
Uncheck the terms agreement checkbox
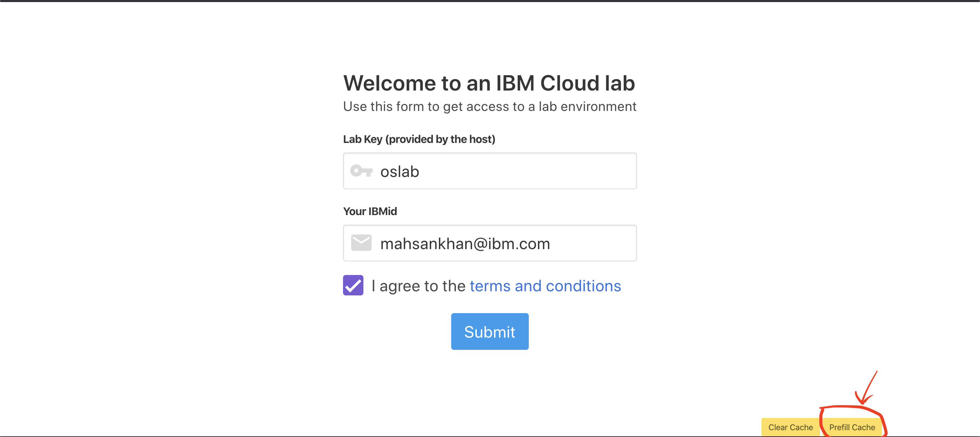(353, 285)
